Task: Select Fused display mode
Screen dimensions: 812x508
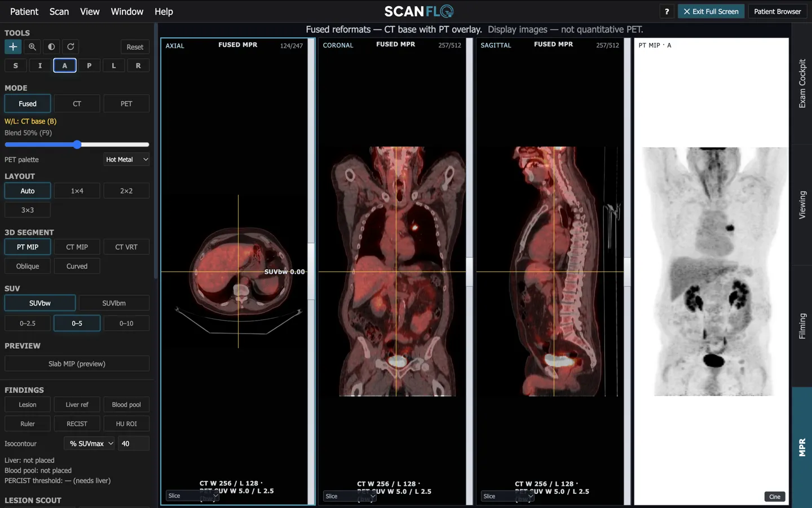Action: point(28,104)
